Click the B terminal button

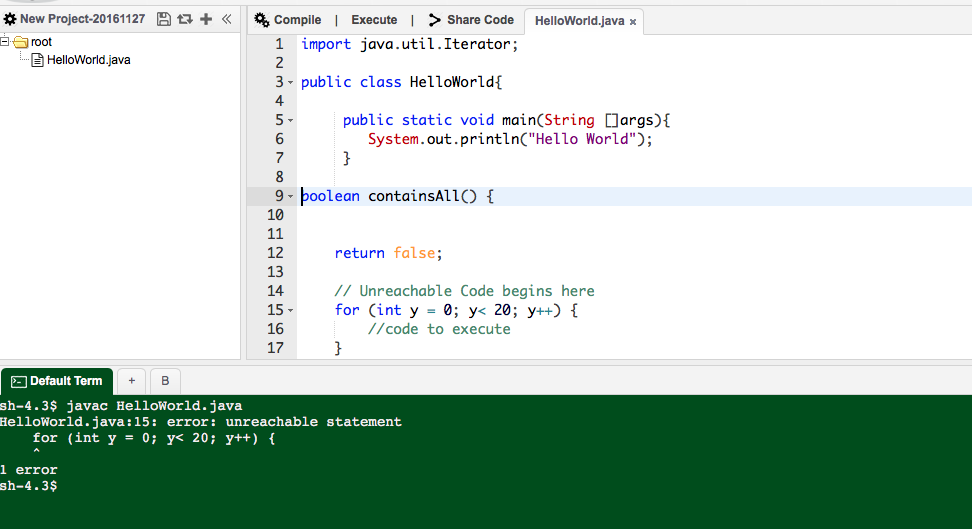(165, 381)
